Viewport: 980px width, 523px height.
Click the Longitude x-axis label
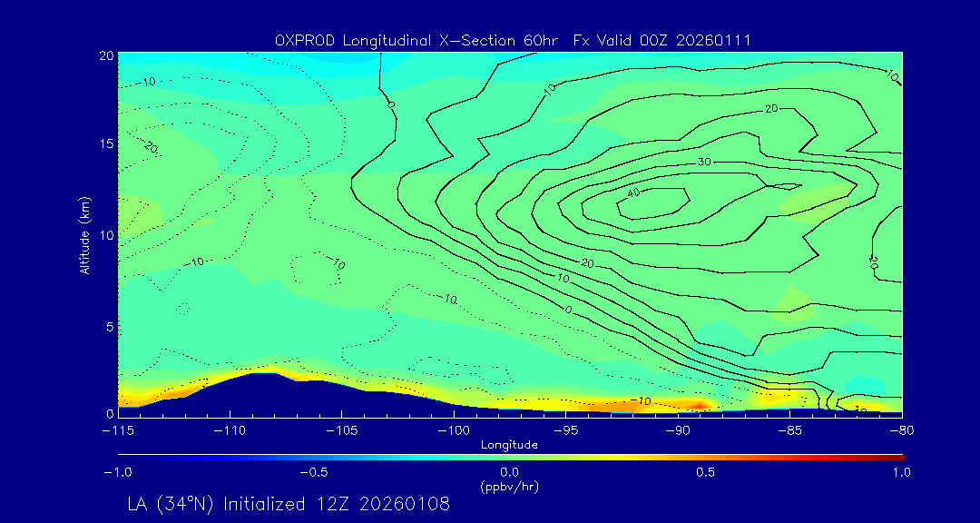coord(509,444)
